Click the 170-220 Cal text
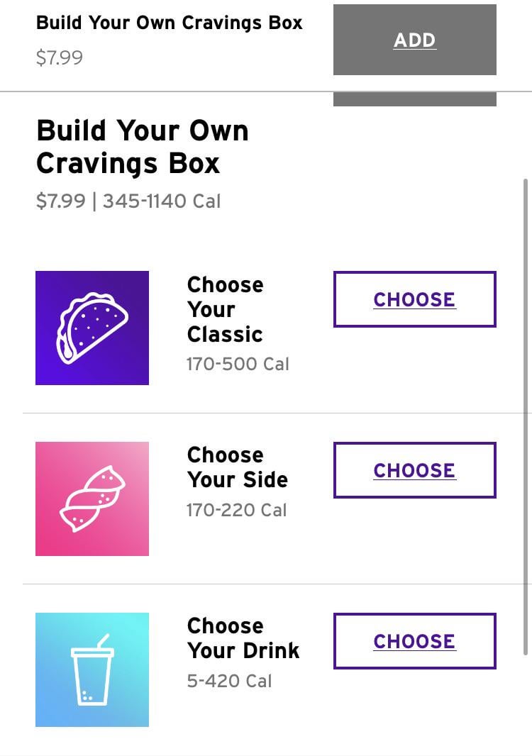Image resolution: width=532 pixels, height=756 pixels. pyautogui.click(x=236, y=510)
